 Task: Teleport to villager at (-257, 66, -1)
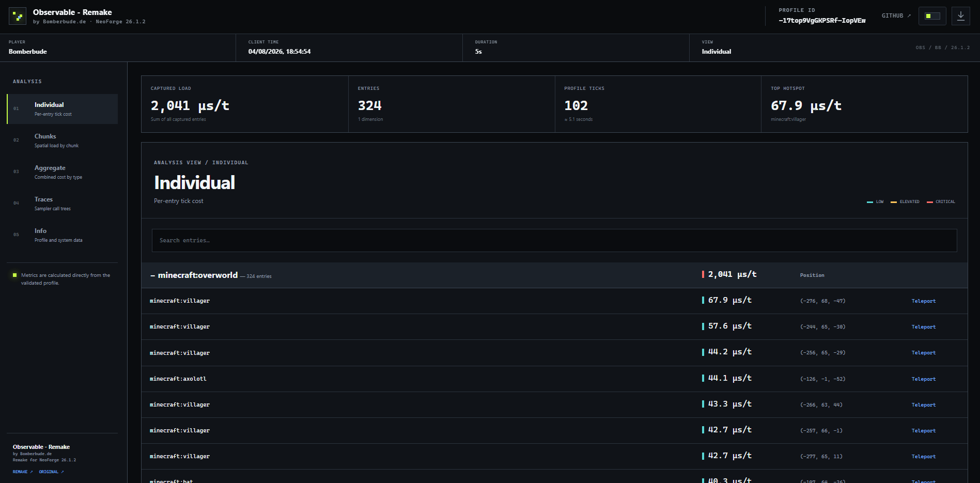coord(923,431)
